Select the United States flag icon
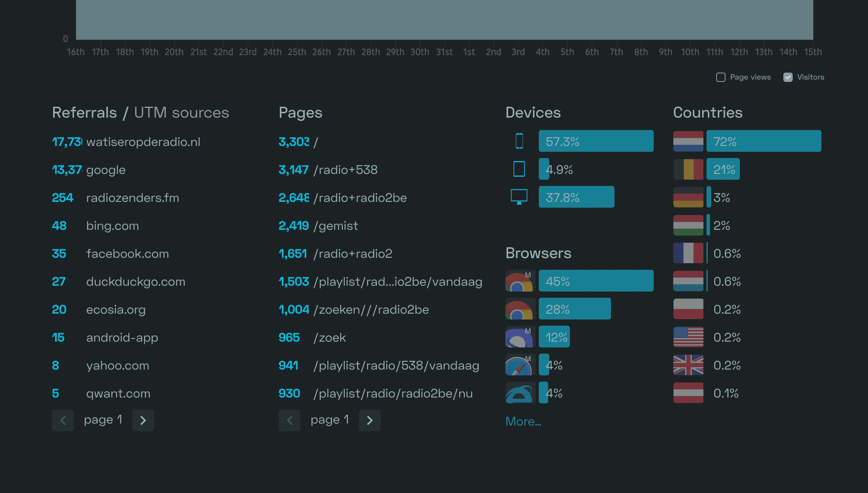The image size is (868, 493). click(x=688, y=337)
